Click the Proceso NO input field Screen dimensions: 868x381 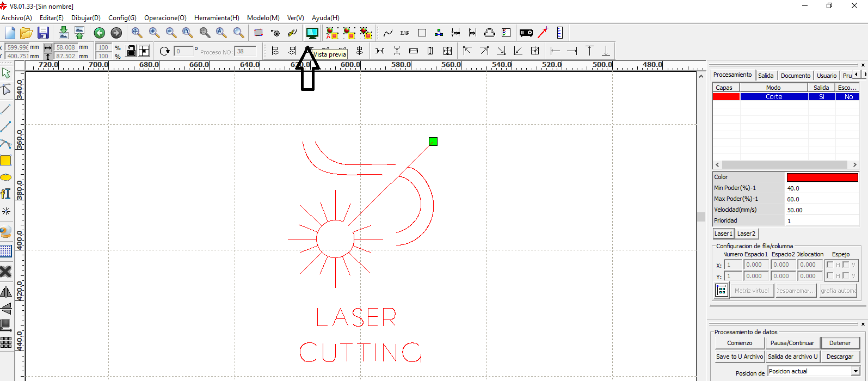tap(245, 51)
